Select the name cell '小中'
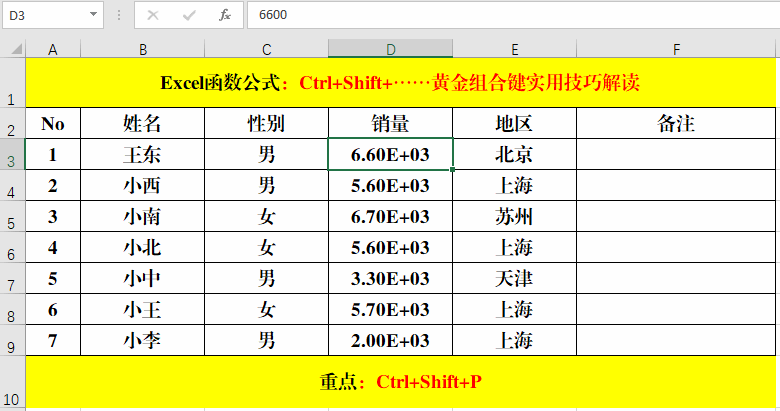The width and height of the screenshot is (780, 411). [142, 278]
